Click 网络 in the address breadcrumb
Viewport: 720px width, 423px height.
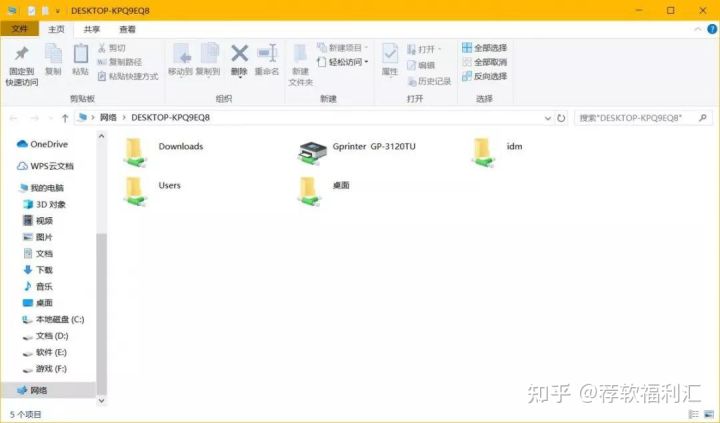(x=108, y=118)
